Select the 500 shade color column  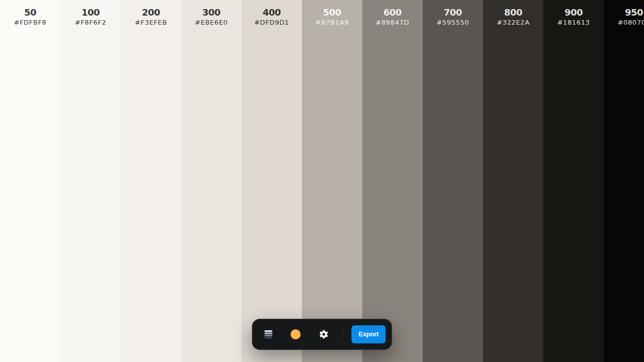(332, 181)
